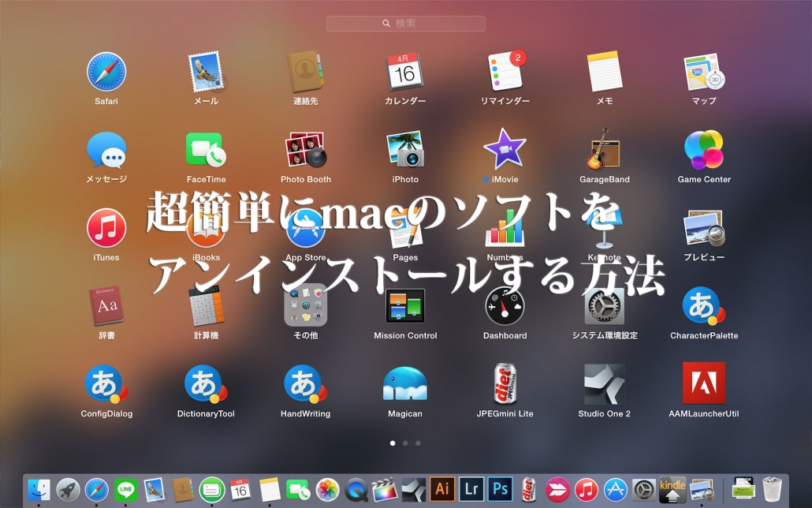Launch Studio One 2 from Launchpad
The width and height of the screenshot is (812, 508).
click(605, 384)
